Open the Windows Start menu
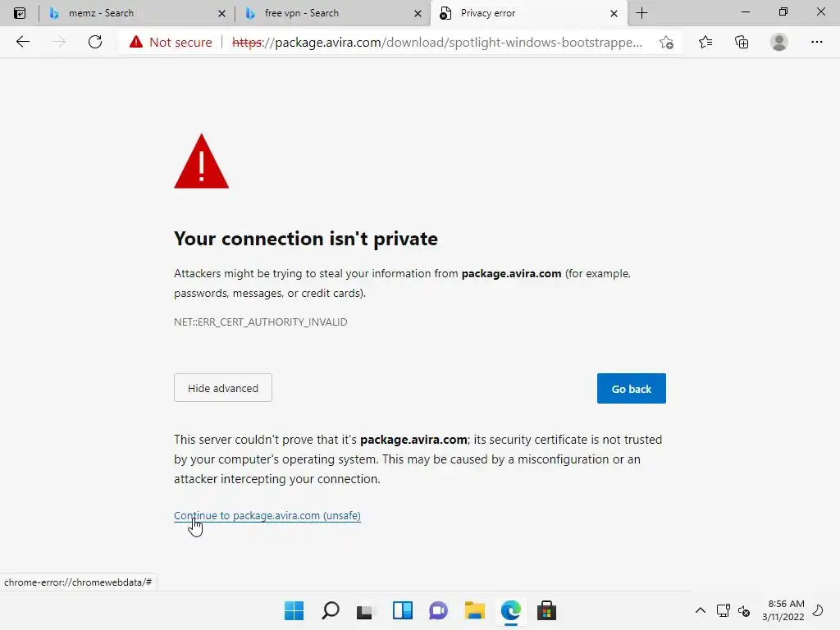 [x=294, y=610]
